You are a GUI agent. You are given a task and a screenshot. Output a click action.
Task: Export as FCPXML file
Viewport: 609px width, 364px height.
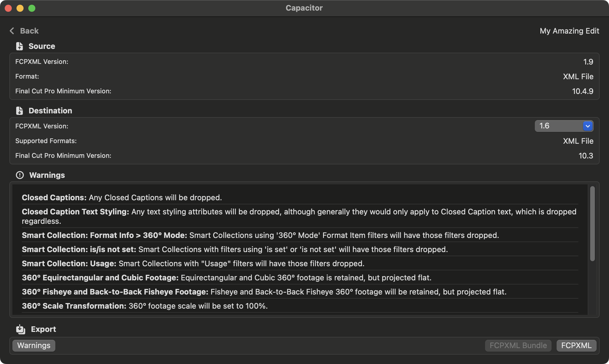pos(576,345)
